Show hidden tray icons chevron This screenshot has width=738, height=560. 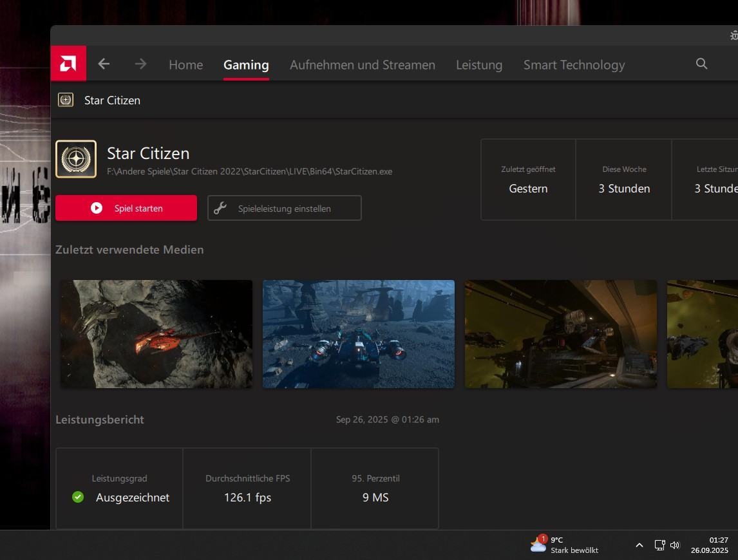coord(639,545)
